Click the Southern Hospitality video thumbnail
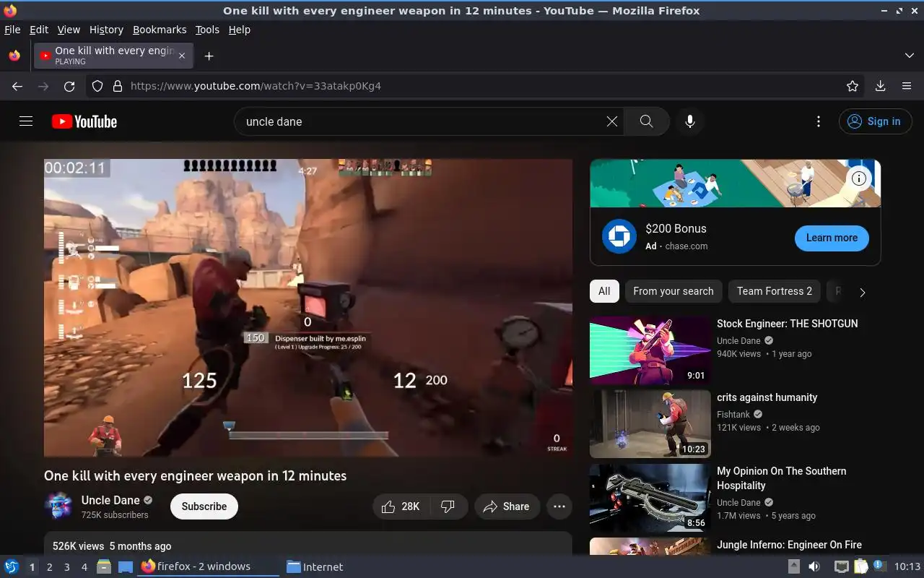The height and width of the screenshot is (578, 924). 650,498
